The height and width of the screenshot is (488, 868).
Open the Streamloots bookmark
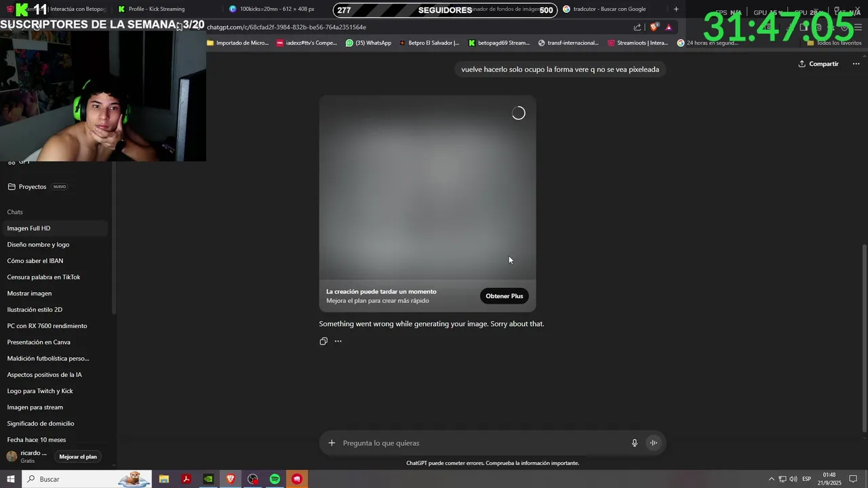[x=638, y=43]
